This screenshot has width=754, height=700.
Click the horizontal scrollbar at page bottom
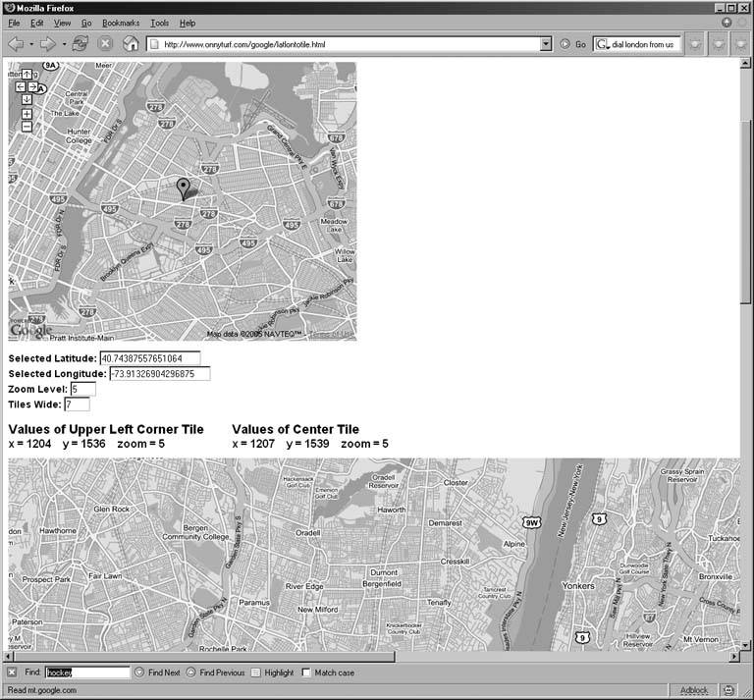[373, 656]
